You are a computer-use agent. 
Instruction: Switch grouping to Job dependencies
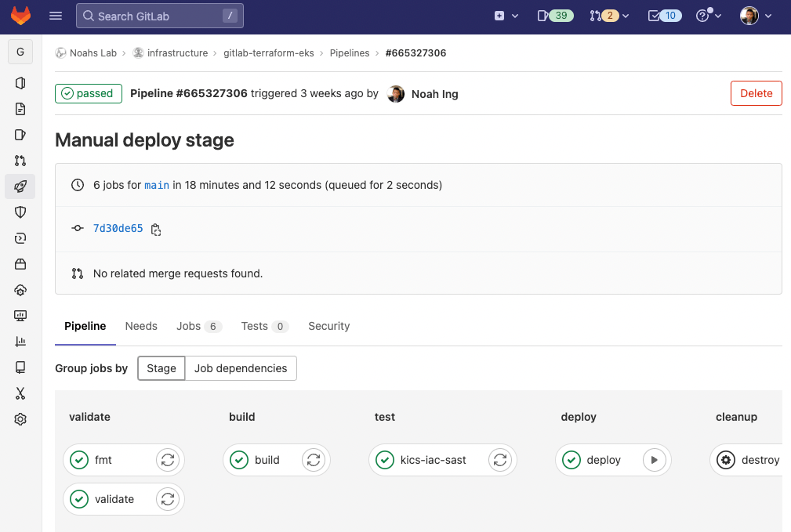(x=241, y=367)
